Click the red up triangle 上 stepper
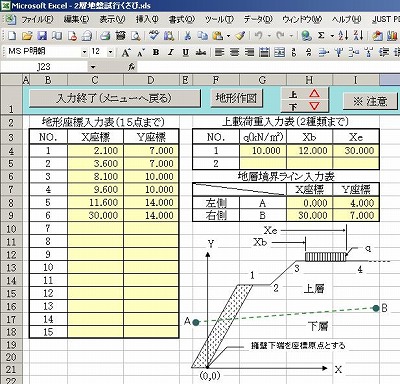 point(305,94)
